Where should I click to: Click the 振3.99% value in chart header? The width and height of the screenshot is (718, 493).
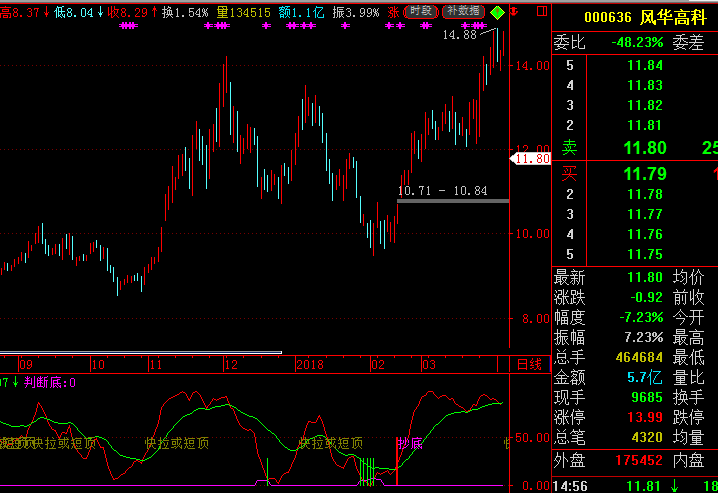(x=356, y=12)
